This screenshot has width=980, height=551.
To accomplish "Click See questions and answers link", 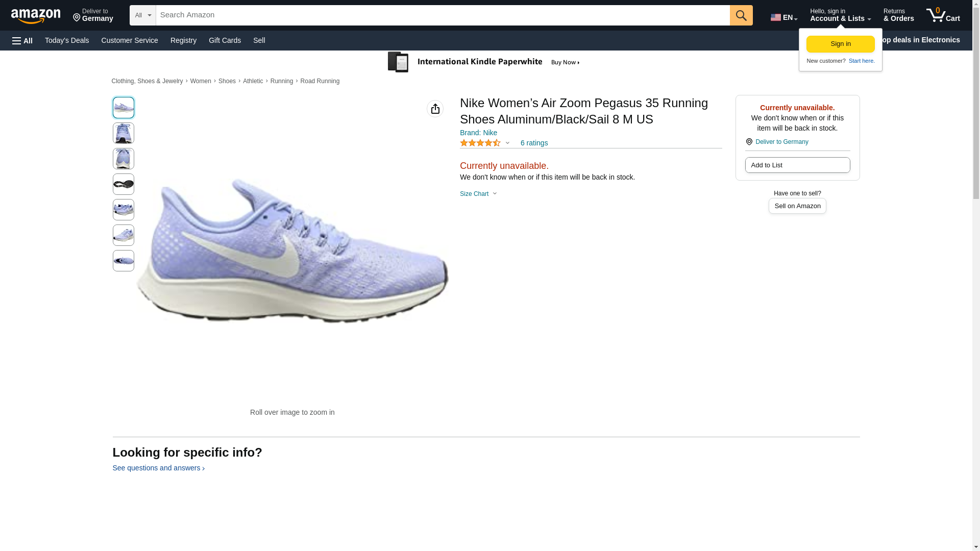I will click(x=158, y=468).
